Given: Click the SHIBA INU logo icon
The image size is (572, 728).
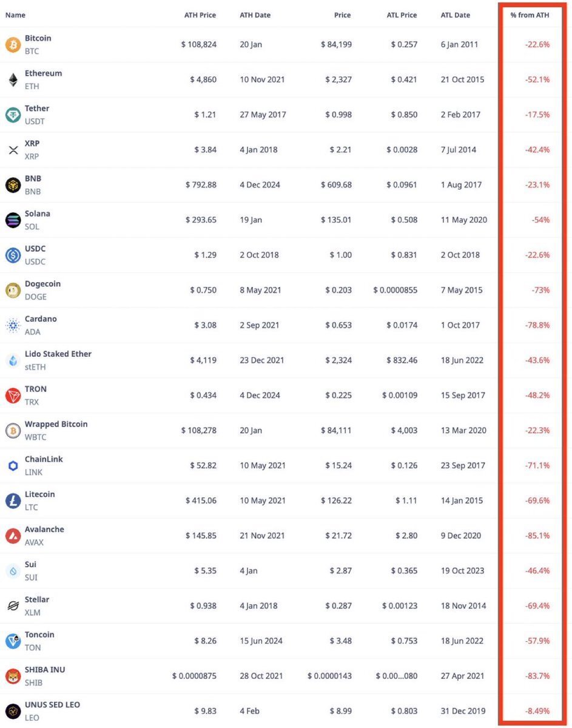Looking at the screenshot, I should 13,676.
